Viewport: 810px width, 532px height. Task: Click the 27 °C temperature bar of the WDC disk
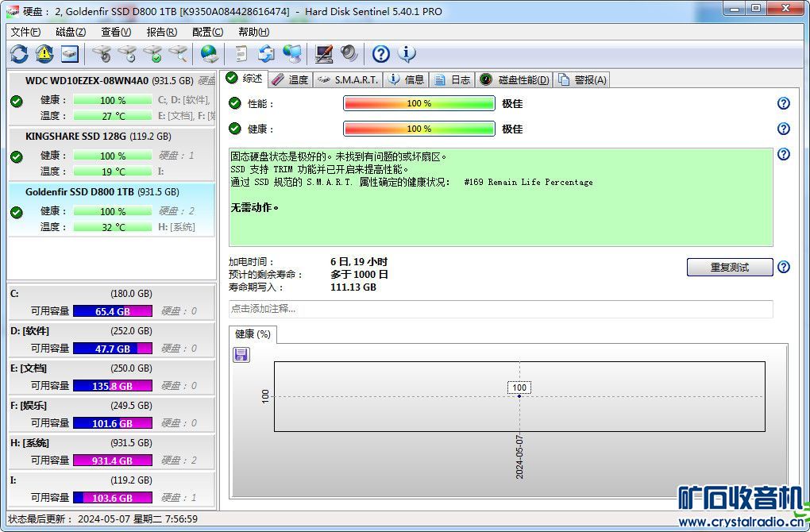coord(113,116)
